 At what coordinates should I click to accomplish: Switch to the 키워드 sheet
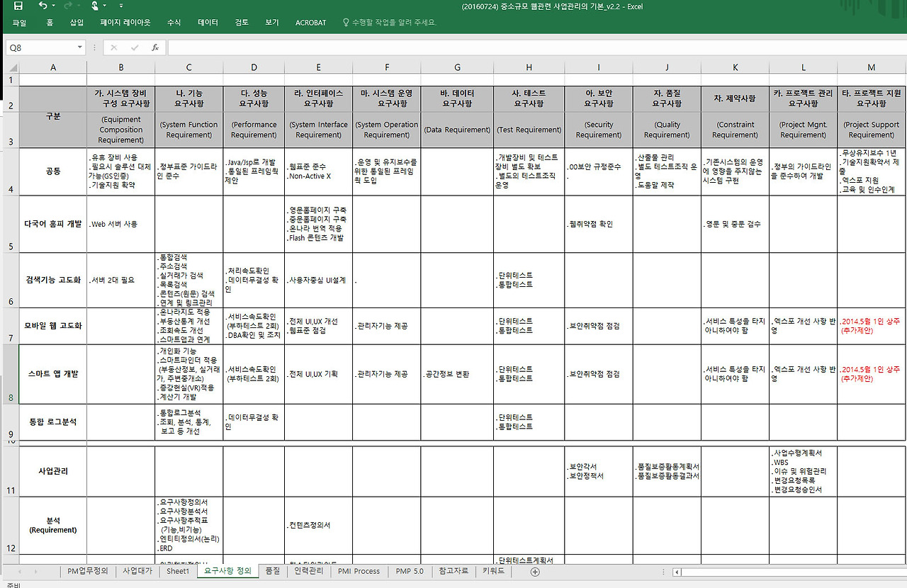coord(493,571)
